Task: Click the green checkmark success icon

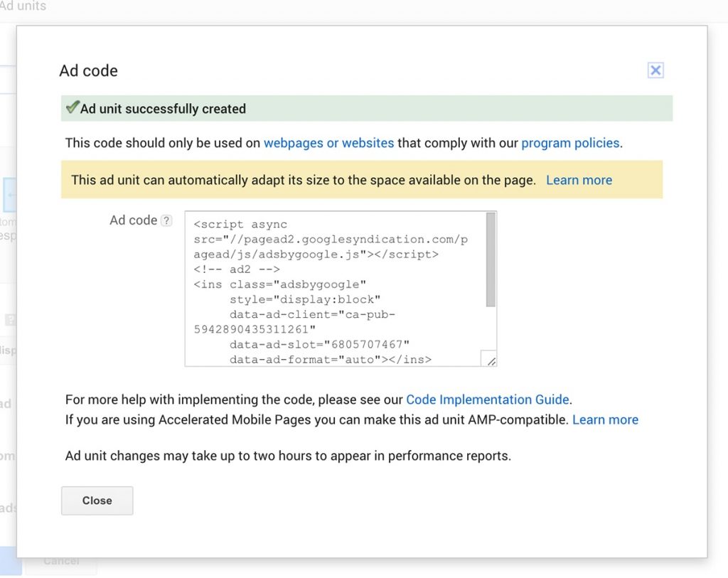Action: tap(73, 107)
